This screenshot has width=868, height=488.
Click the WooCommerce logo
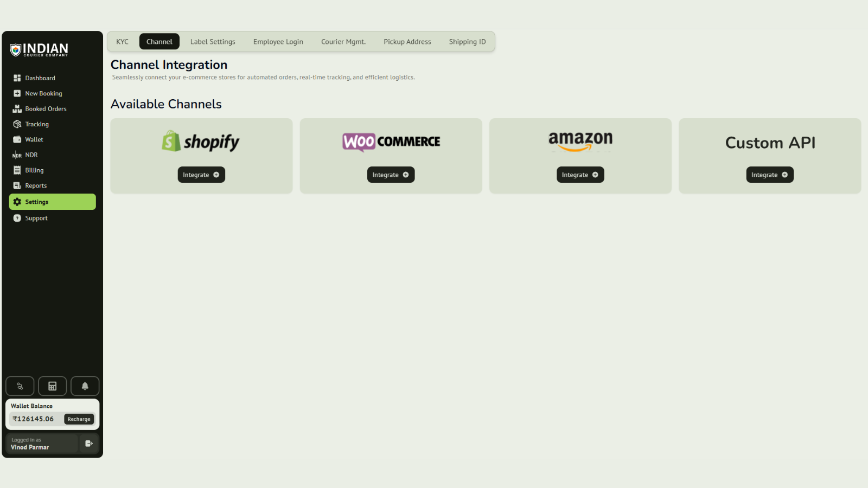391,142
